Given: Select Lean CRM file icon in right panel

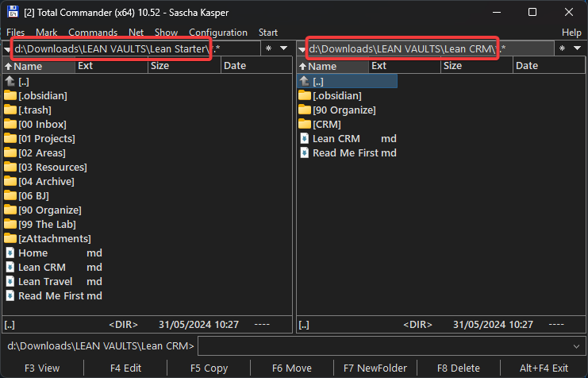Looking at the screenshot, I should 305,138.
